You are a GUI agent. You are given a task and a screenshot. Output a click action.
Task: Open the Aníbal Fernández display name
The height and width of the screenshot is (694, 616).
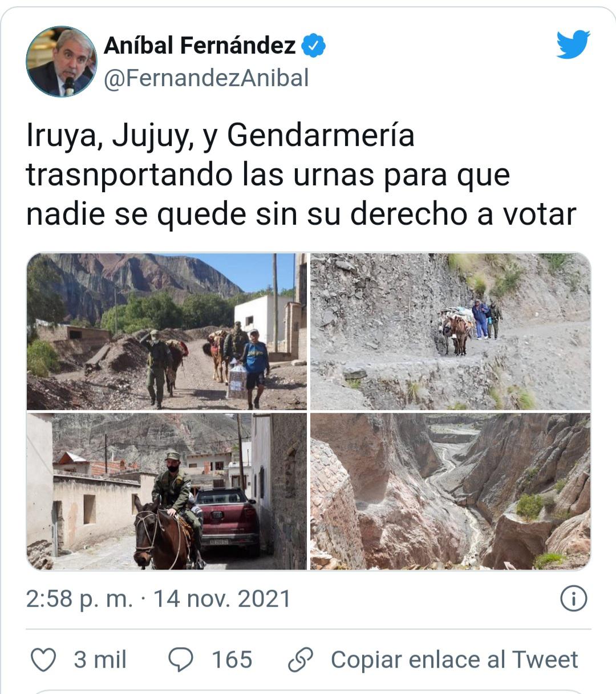(200, 46)
